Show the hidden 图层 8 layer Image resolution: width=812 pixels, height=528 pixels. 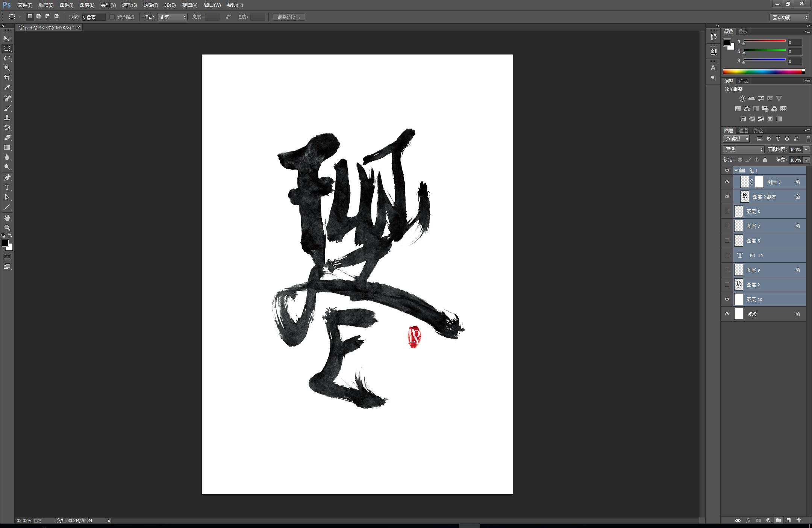point(728,211)
